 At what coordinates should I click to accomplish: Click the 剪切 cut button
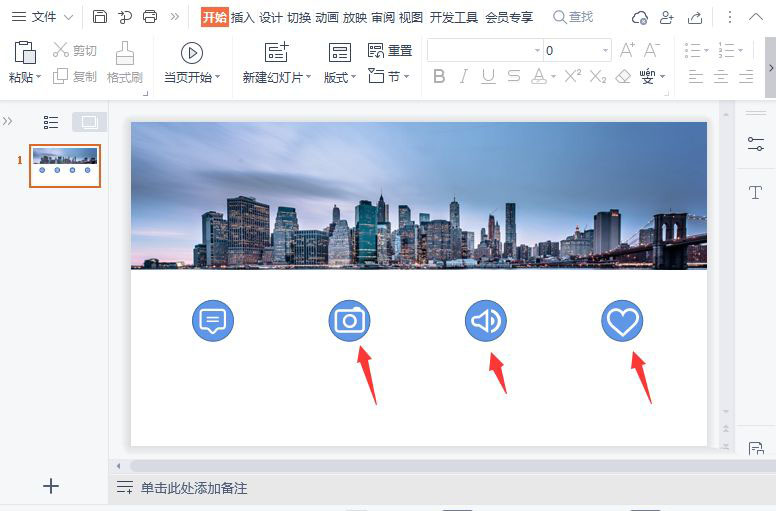[x=75, y=50]
